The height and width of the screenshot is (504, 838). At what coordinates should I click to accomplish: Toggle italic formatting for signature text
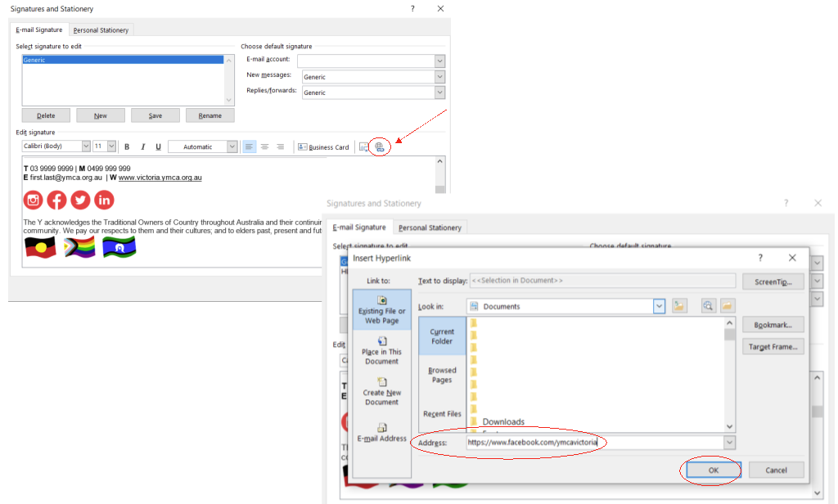(142, 146)
